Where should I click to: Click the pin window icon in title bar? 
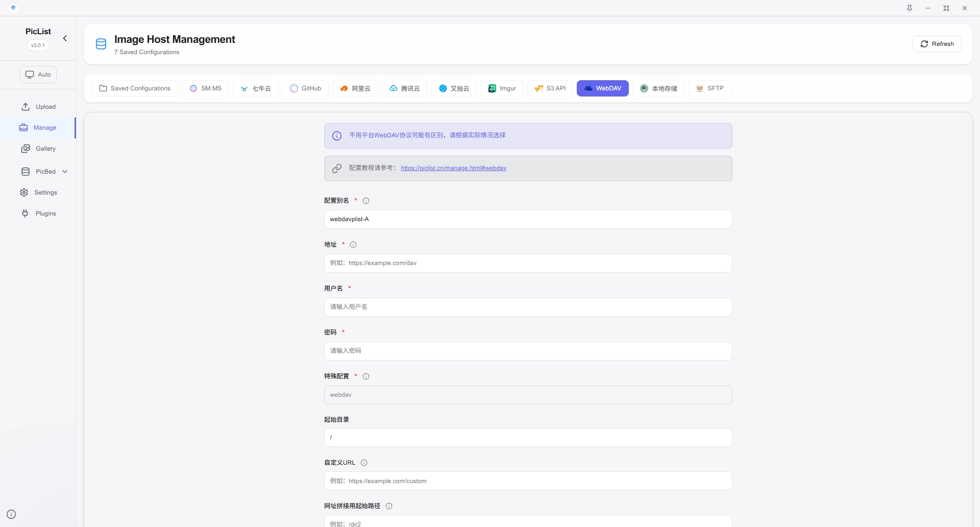(x=910, y=8)
